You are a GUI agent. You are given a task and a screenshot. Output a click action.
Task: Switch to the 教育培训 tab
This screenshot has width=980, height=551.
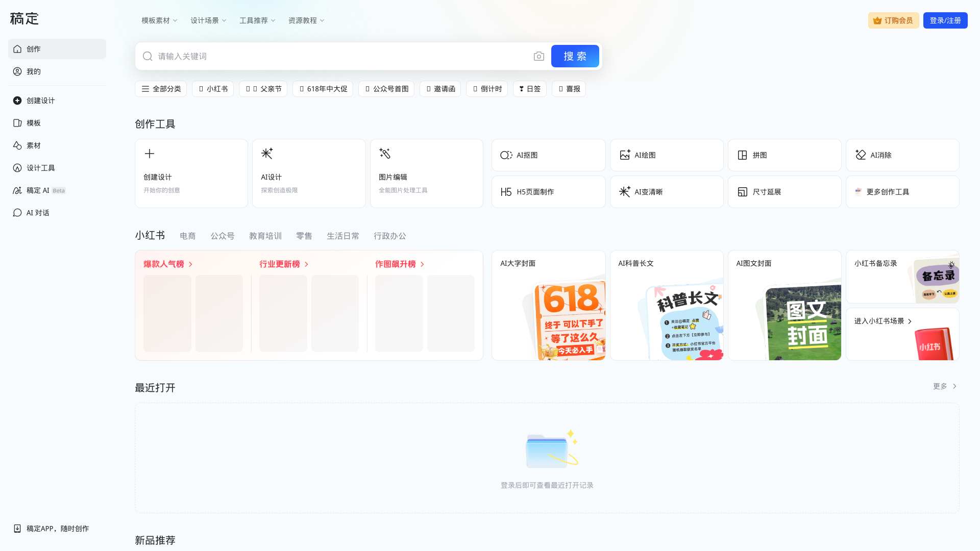(265, 236)
